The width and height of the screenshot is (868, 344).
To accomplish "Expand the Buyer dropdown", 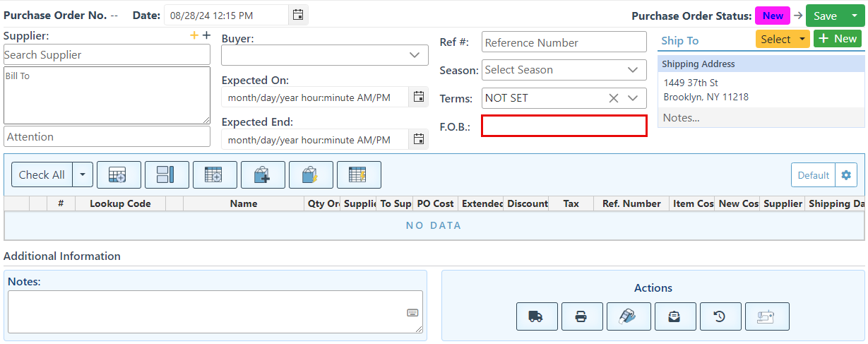I will pos(414,55).
